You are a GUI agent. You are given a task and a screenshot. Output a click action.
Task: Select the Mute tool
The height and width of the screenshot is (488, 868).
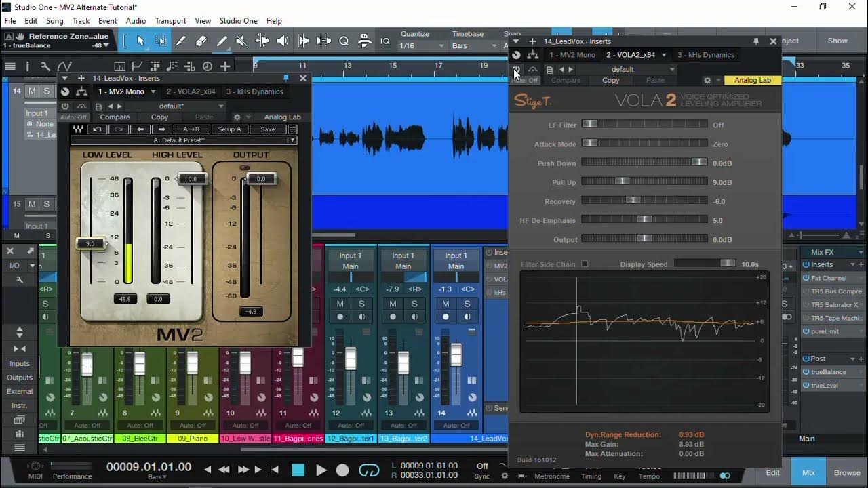(241, 41)
